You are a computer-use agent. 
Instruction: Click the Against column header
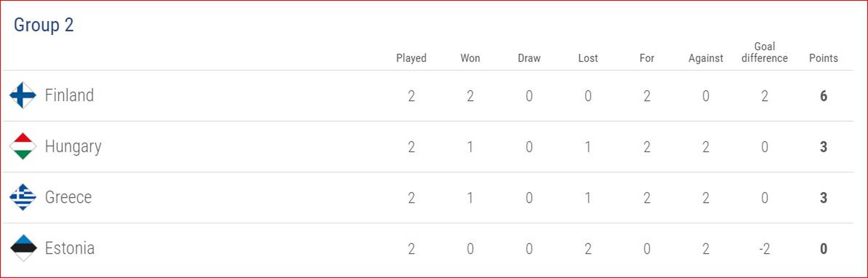(x=706, y=58)
